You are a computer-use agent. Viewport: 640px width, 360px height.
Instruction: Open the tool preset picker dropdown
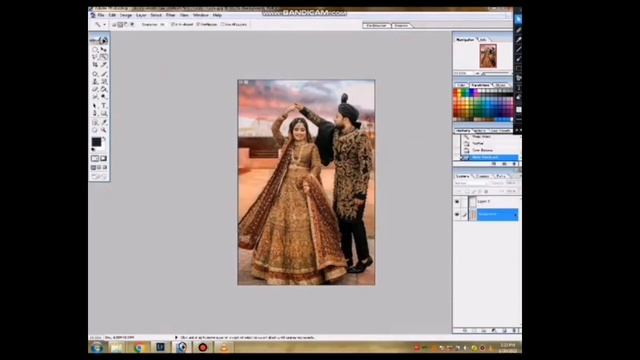105,24
